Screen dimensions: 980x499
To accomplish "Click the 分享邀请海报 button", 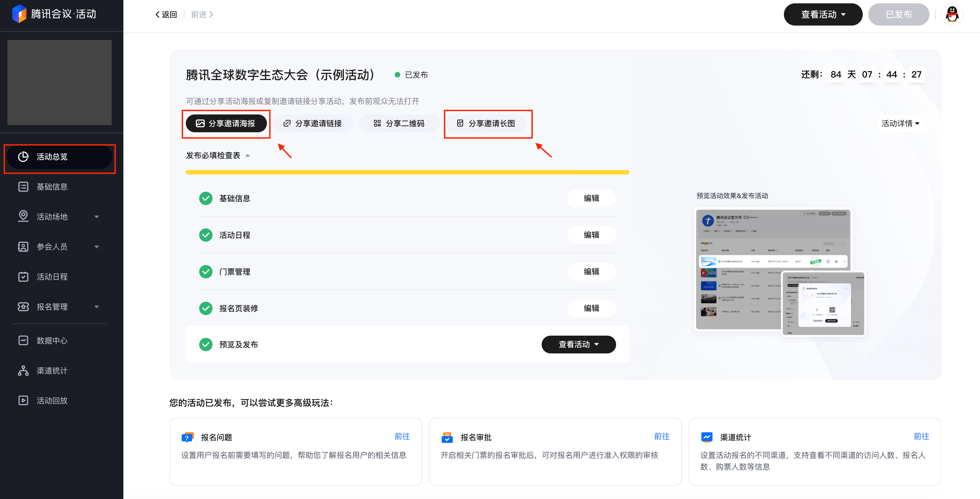I will click(226, 123).
